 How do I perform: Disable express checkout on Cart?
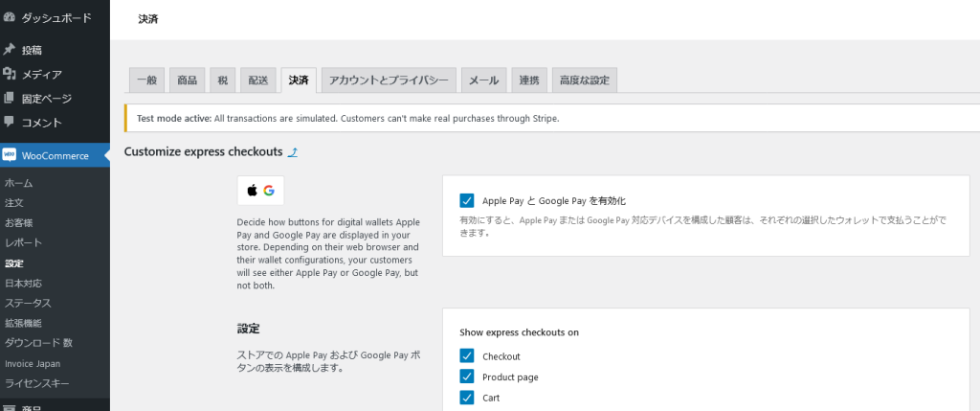467,398
